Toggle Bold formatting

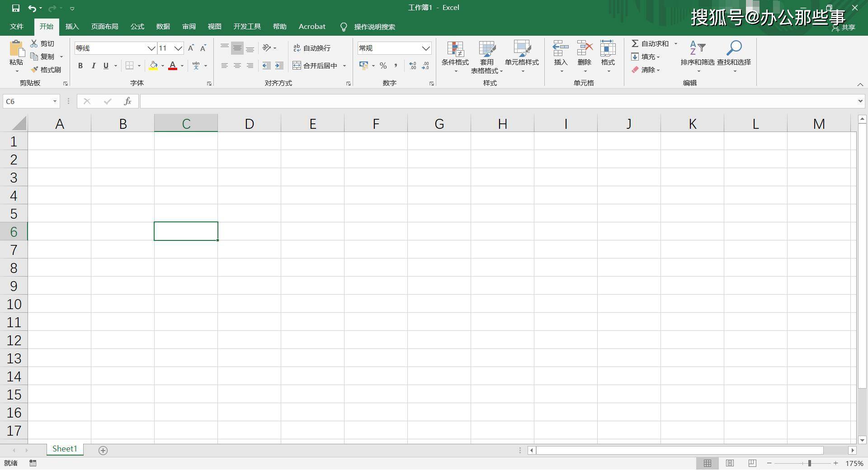click(80, 66)
